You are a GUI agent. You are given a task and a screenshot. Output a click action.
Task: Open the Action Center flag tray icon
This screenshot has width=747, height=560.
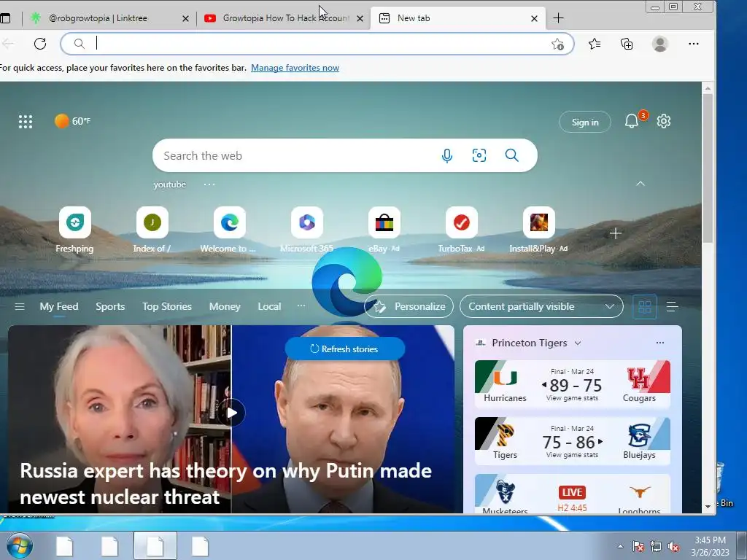coord(638,547)
